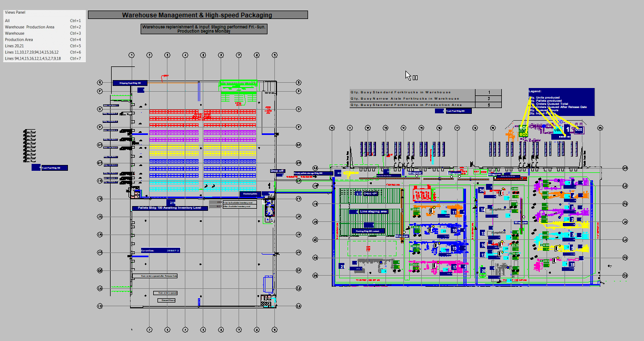Click the 'Warehouse Management & High-speed Packaging' title banner

click(x=197, y=15)
